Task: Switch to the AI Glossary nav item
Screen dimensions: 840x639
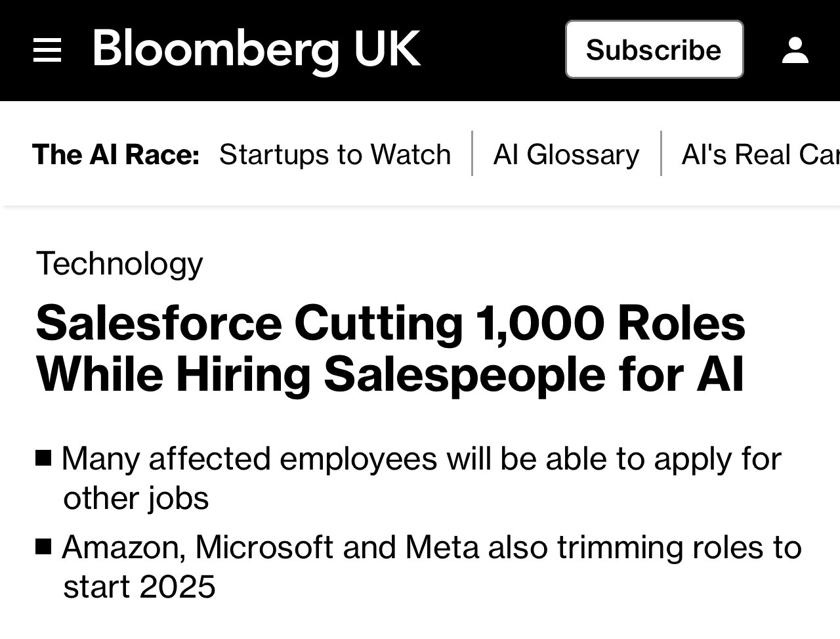Action: click(566, 154)
